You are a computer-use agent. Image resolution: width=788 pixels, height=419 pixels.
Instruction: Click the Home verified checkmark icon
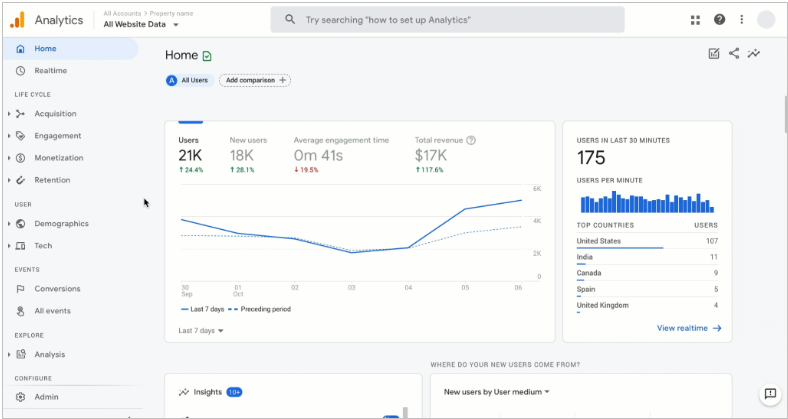click(207, 56)
